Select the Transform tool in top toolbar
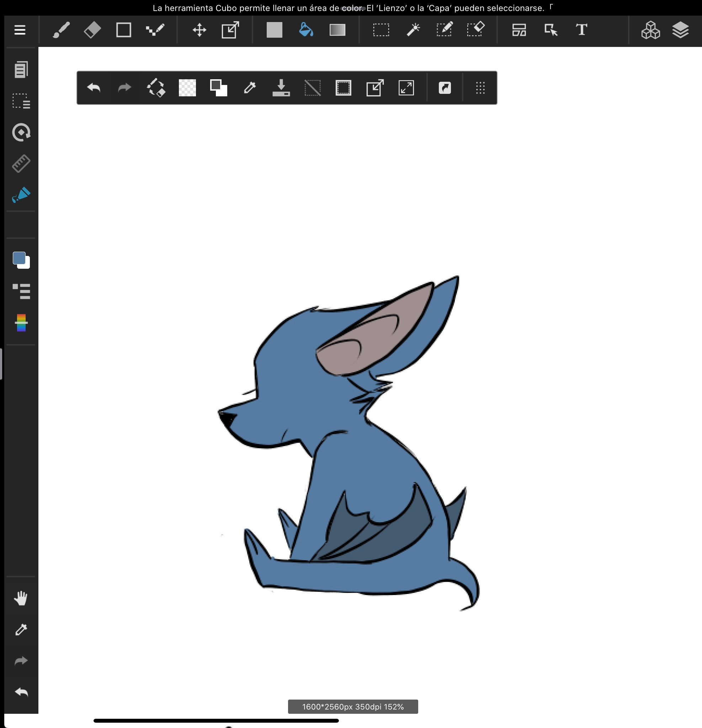Screen dimensions: 702x728 click(x=230, y=30)
